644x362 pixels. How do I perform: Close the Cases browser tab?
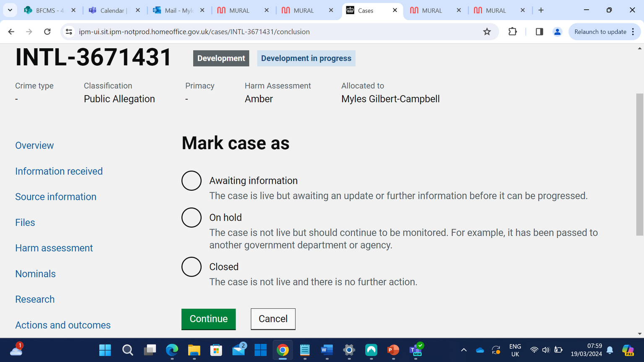tap(395, 10)
